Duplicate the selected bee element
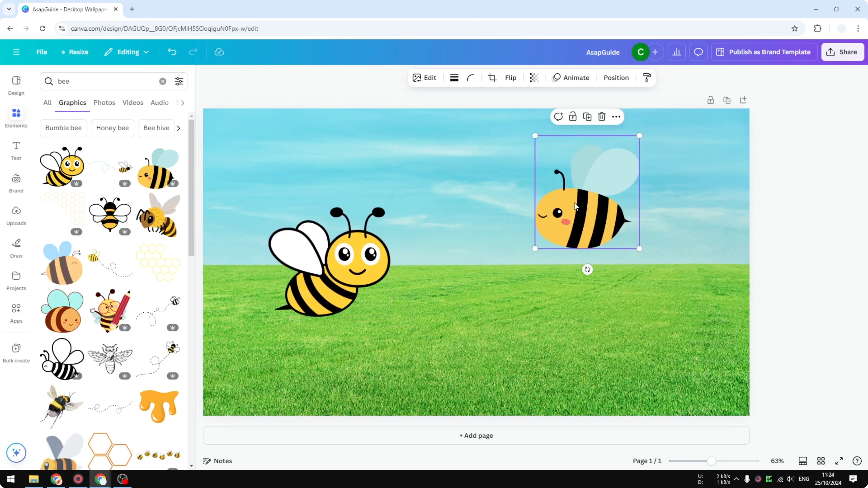 coord(587,116)
